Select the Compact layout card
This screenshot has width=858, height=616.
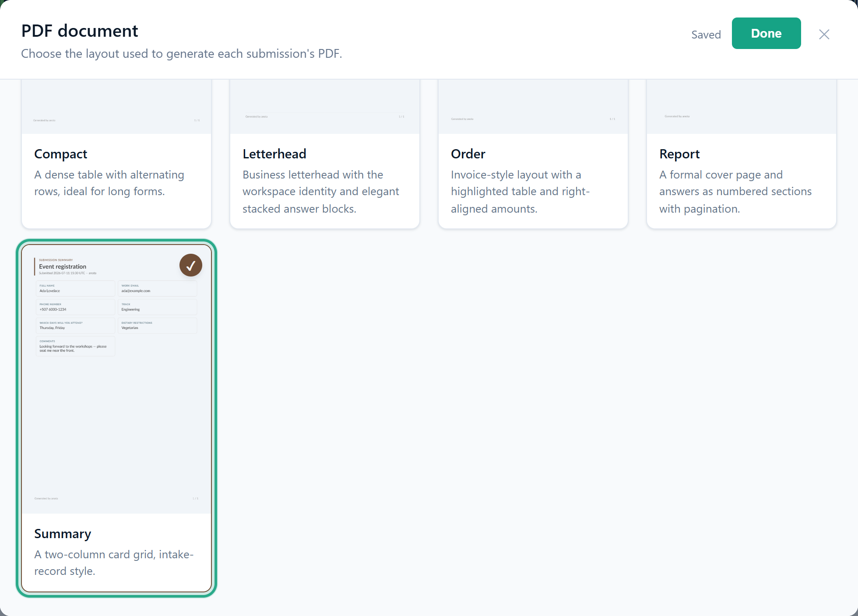click(x=116, y=154)
